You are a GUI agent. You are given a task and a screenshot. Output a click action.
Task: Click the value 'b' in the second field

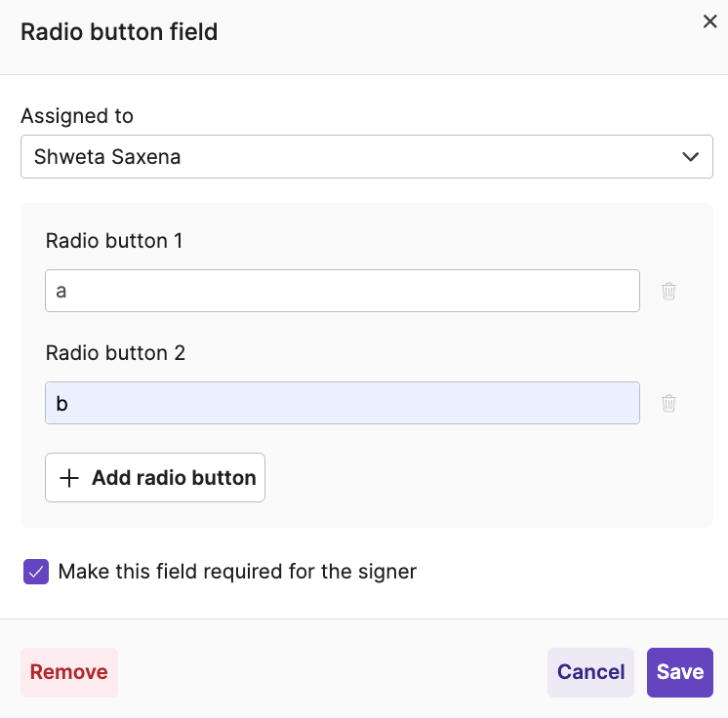62,404
